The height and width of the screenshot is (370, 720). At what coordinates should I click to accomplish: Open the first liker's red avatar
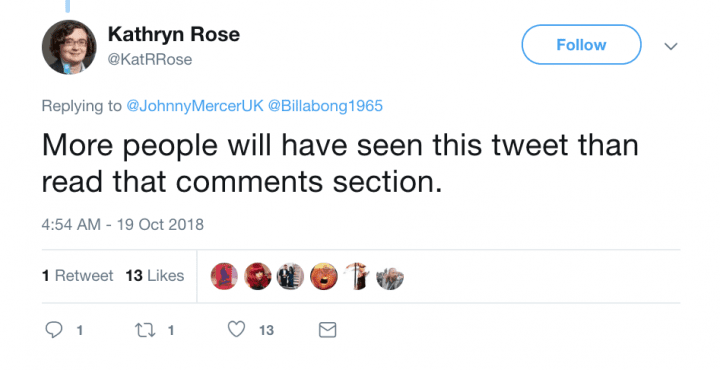tap(224, 276)
